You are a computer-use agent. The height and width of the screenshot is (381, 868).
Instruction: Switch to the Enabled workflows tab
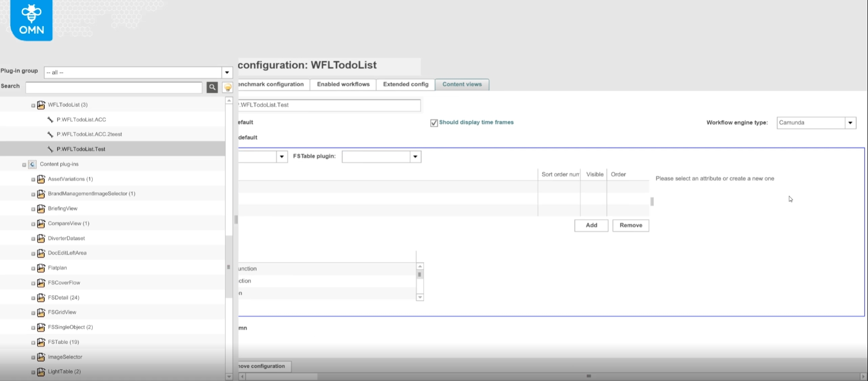coord(343,85)
